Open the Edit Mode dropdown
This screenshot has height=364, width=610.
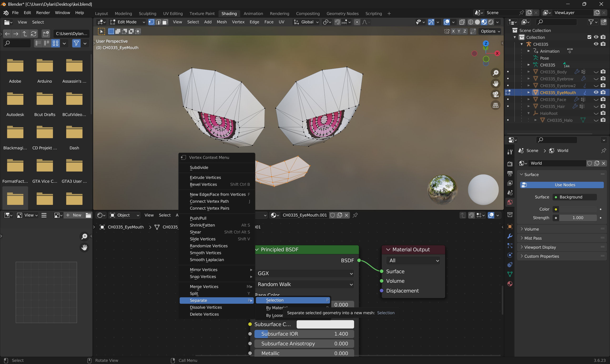point(127,22)
